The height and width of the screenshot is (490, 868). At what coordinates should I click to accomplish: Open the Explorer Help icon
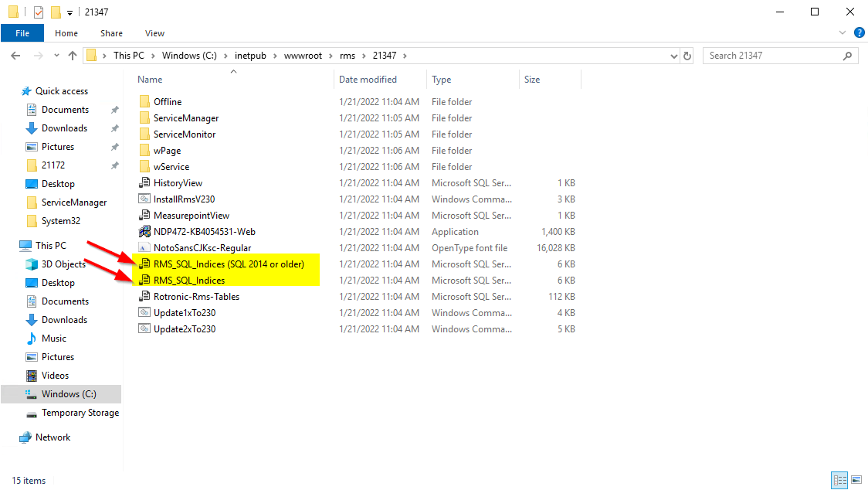click(x=860, y=32)
